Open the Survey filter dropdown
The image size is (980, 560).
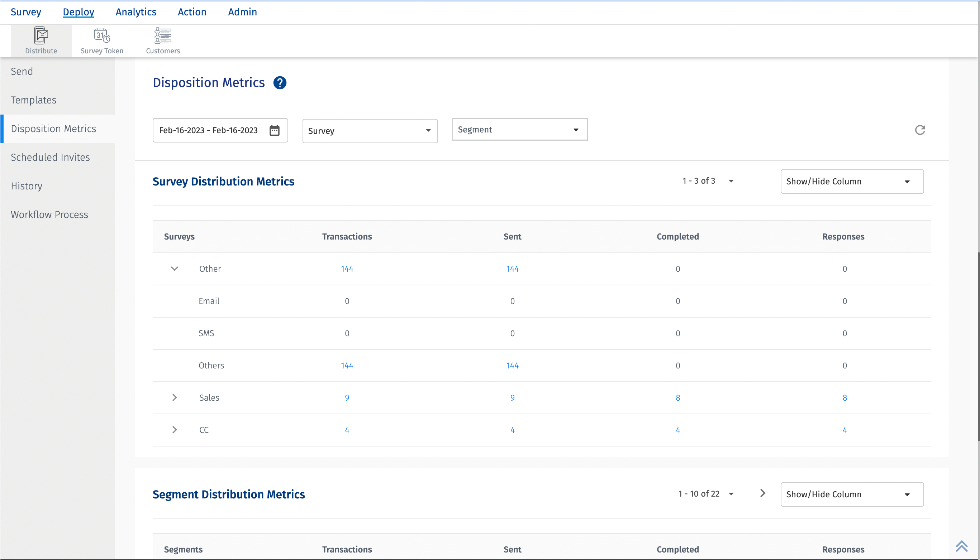tap(370, 131)
